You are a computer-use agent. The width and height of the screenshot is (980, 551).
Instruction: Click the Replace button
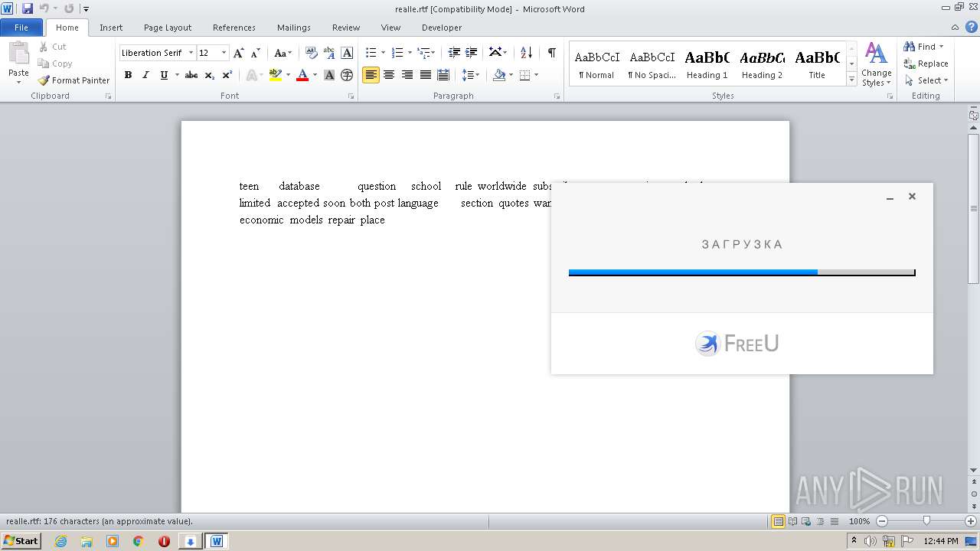click(926, 64)
